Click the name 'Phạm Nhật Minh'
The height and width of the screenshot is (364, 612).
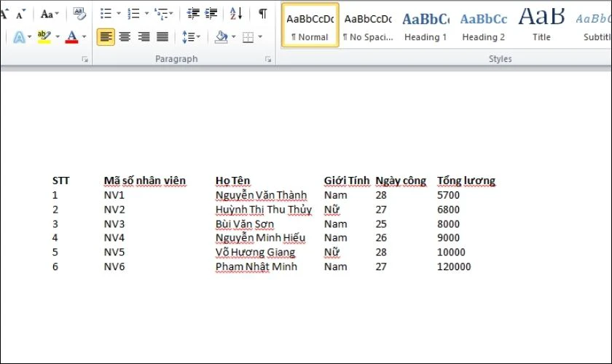[x=256, y=267]
